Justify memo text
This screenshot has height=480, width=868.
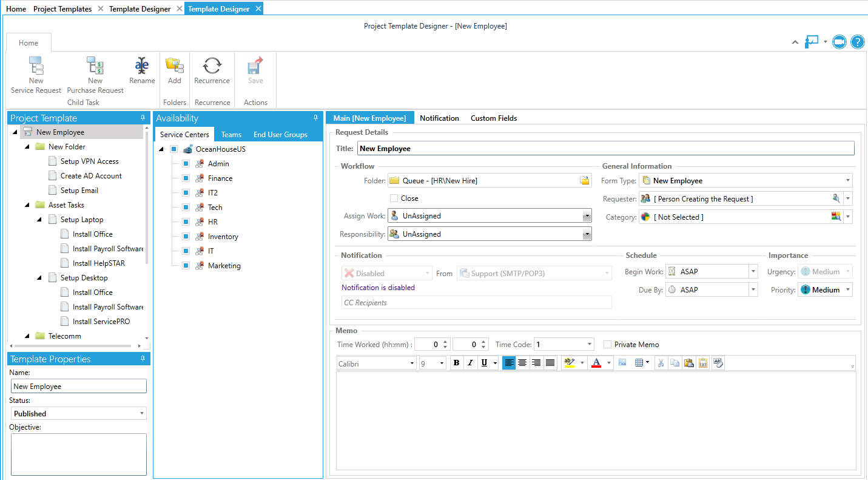click(550, 363)
